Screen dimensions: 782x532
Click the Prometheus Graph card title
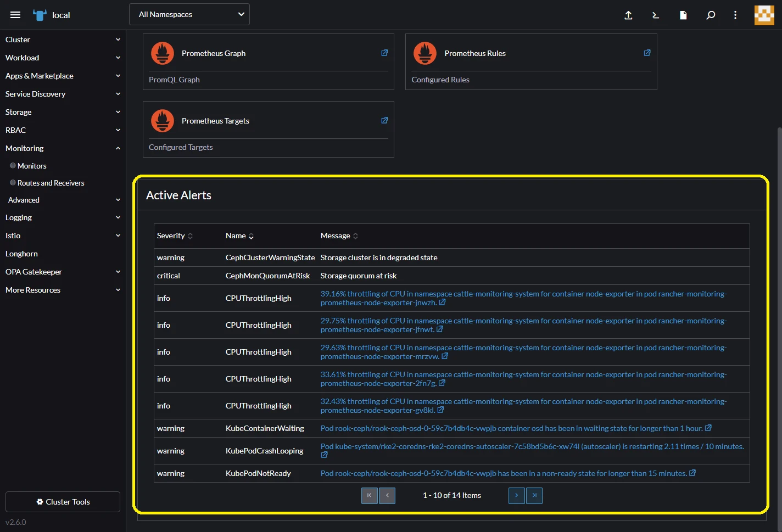[214, 53]
